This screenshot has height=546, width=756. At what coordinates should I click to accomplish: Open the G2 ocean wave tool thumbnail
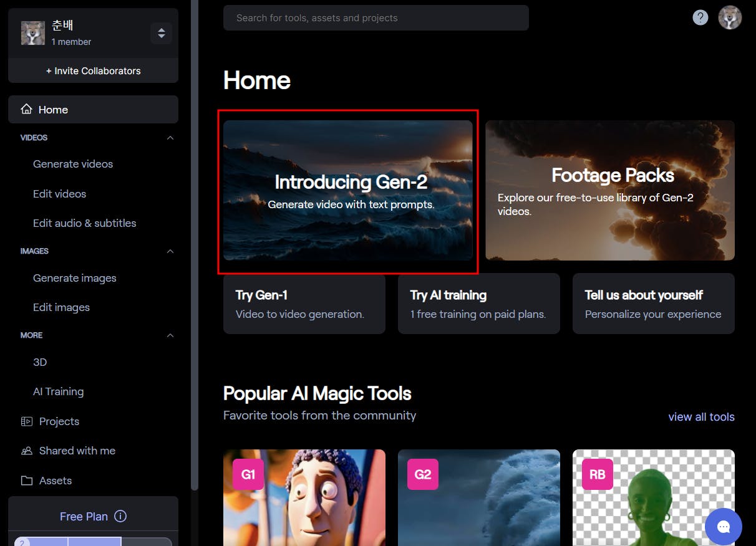[x=479, y=497]
